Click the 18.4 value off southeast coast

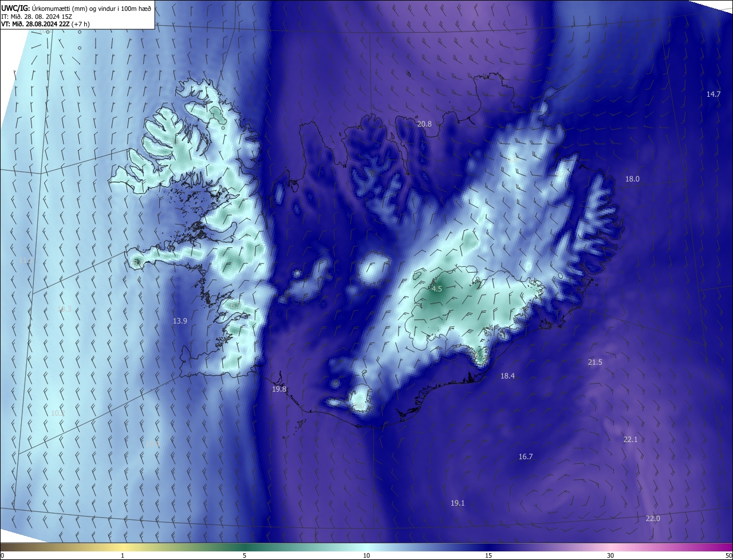click(507, 376)
